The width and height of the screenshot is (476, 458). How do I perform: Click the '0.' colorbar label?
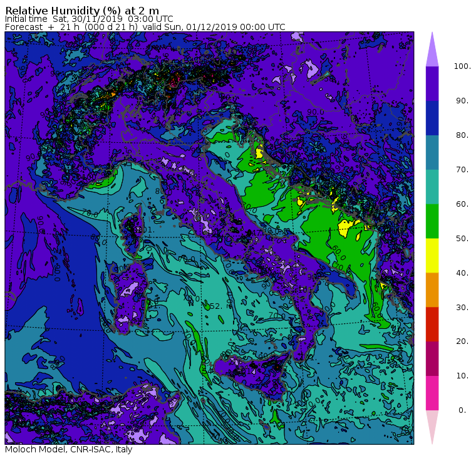click(x=462, y=410)
